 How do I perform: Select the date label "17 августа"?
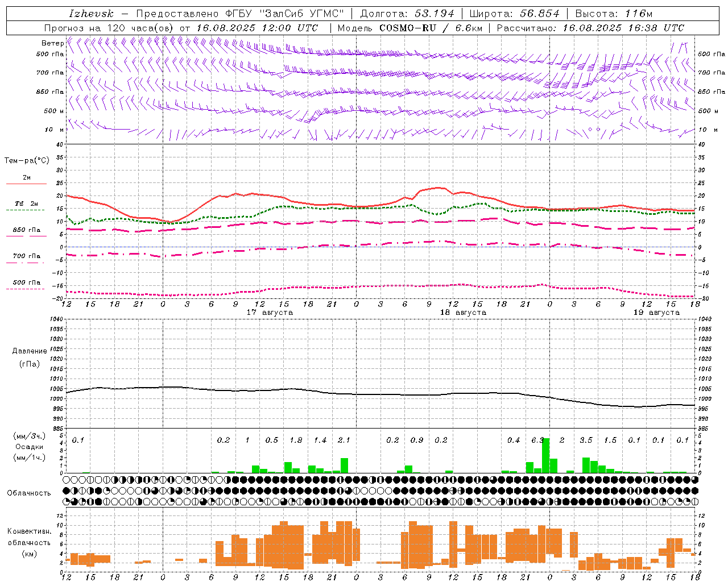pos(270,313)
